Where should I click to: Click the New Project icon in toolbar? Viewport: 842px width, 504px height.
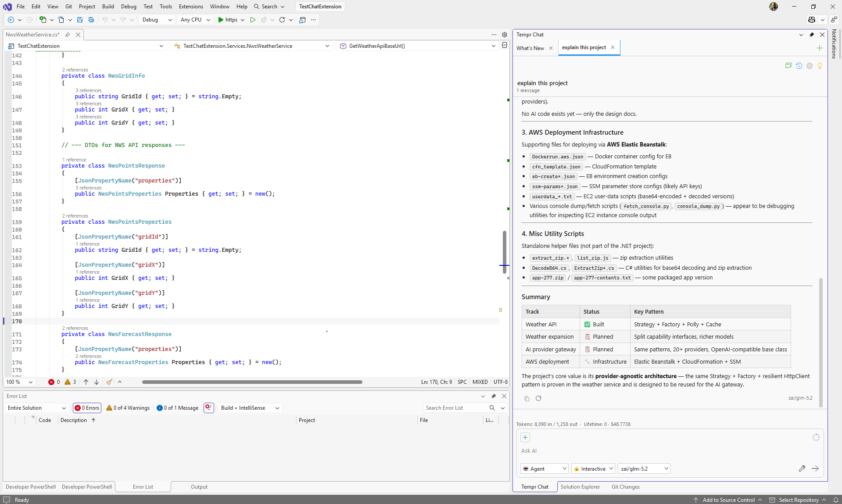[x=43, y=20]
